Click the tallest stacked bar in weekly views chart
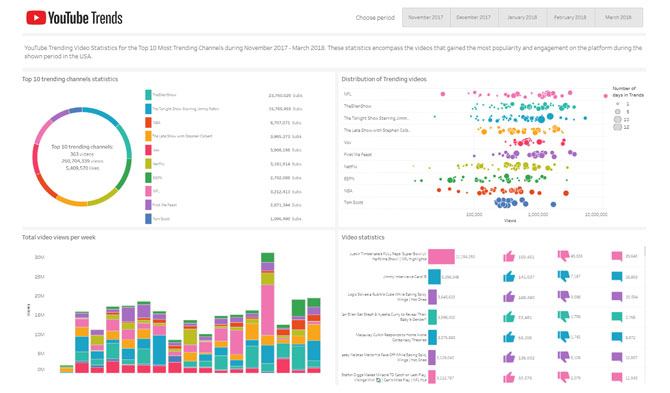Screen dimensions: 670x393 coord(267,313)
